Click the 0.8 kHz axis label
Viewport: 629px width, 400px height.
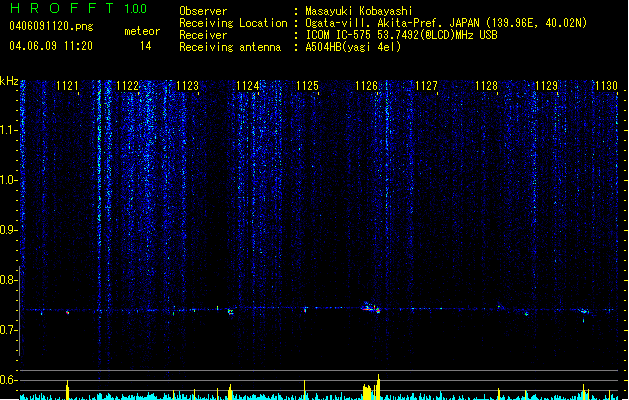pyautogui.click(x=8, y=280)
